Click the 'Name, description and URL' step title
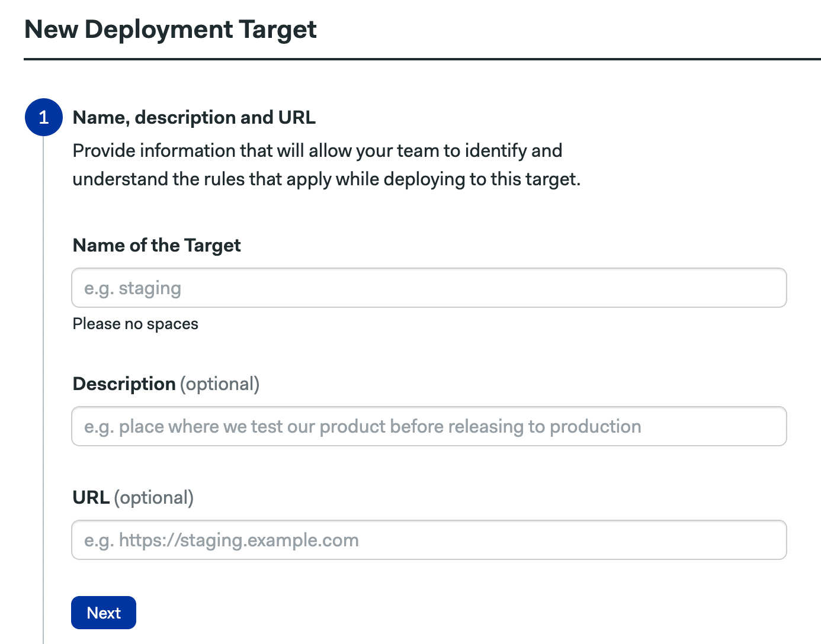Image resolution: width=821 pixels, height=644 pixels. tap(194, 117)
